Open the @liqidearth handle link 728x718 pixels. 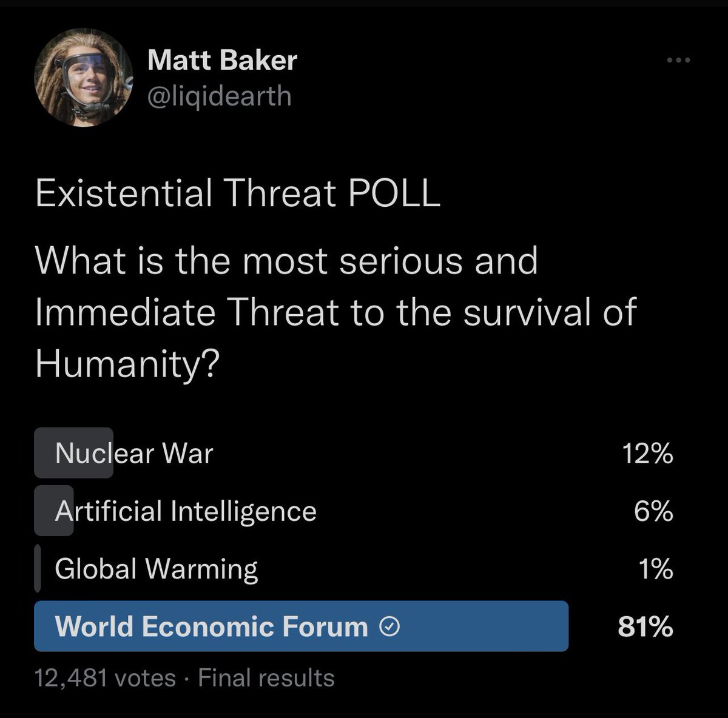point(220,96)
